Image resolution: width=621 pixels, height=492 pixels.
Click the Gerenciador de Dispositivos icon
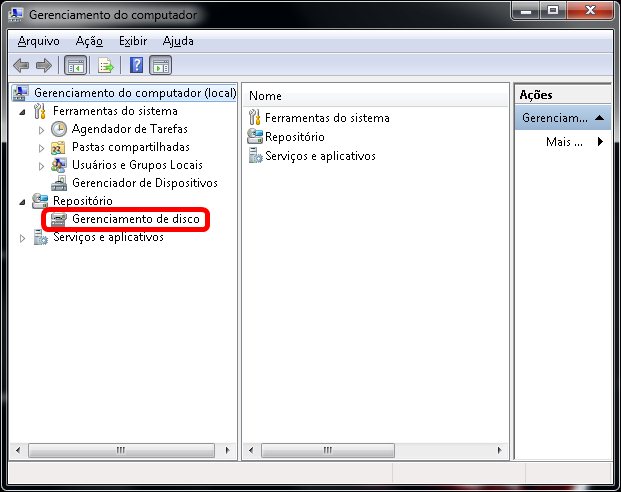pos(59,183)
